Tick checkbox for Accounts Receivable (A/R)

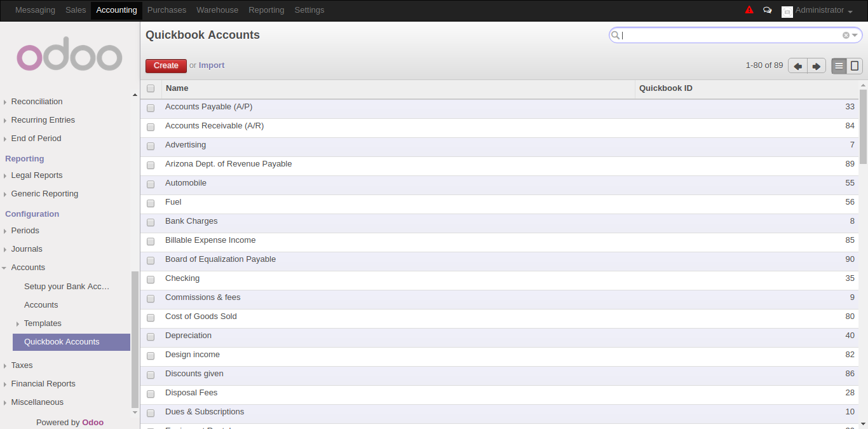(151, 127)
